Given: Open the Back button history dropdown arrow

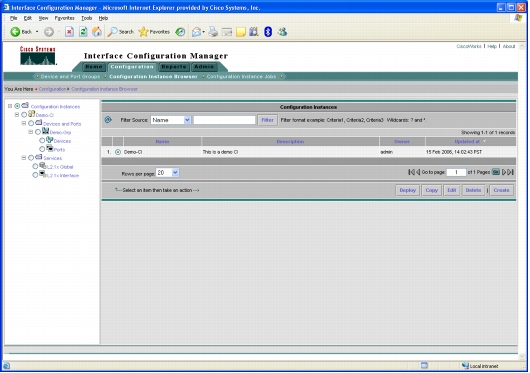Looking at the screenshot, I should [x=37, y=32].
